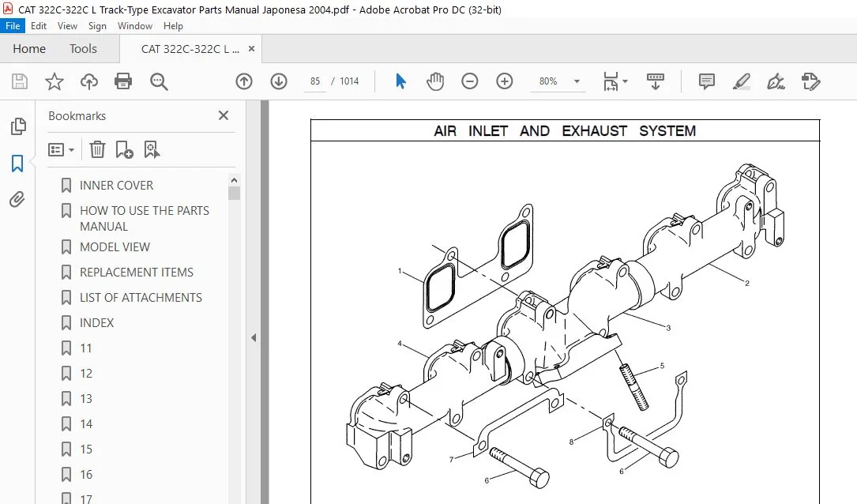Open the MODEL VIEW bookmark

(x=115, y=247)
